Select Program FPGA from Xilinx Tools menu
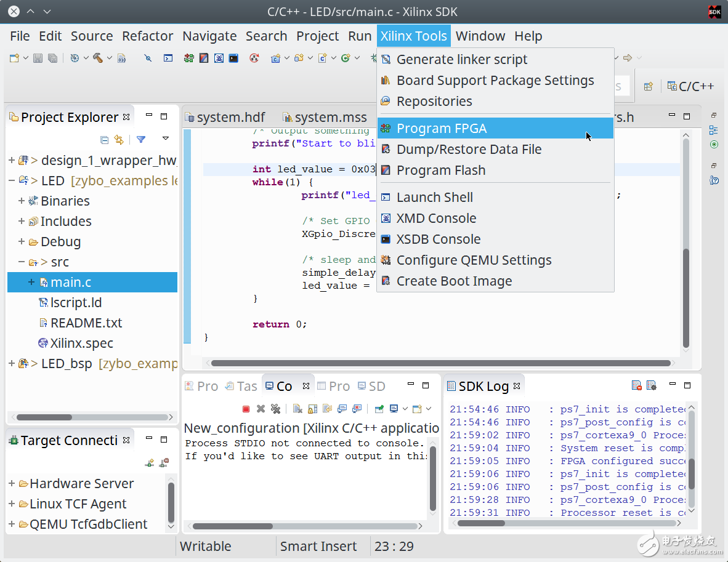728x562 pixels. point(441,128)
